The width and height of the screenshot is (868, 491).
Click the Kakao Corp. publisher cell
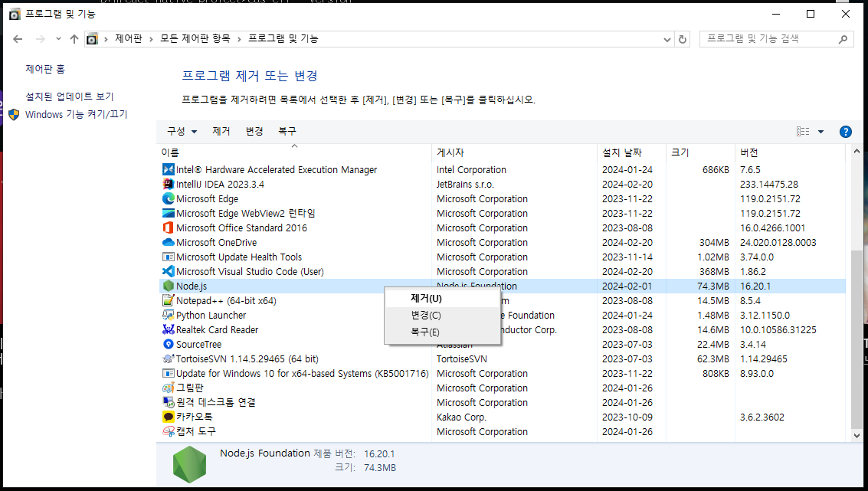pos(461,417)
